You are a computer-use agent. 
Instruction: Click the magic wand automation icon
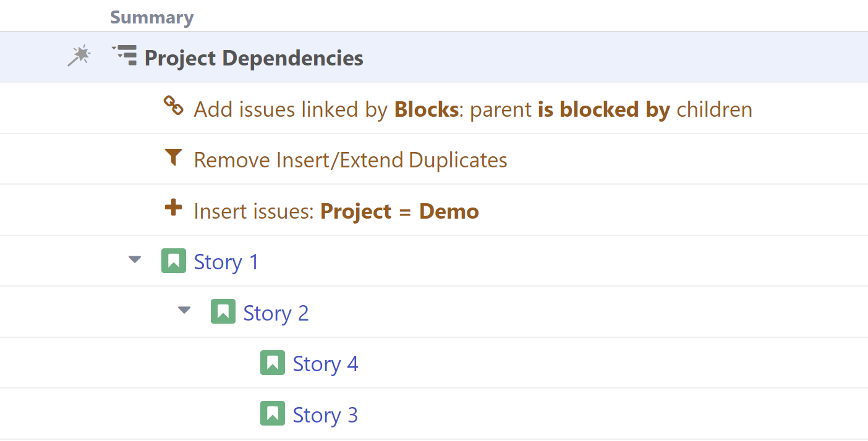click(79, 56)
